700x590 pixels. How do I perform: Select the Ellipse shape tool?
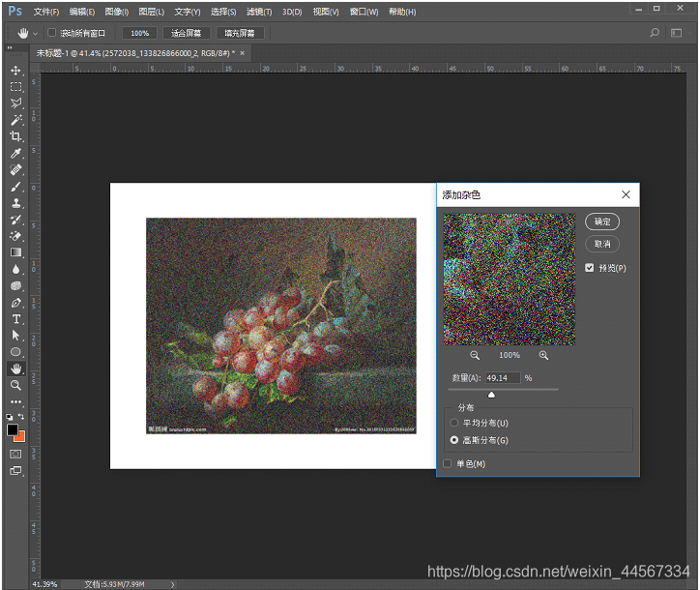click(x=15, y=352)
